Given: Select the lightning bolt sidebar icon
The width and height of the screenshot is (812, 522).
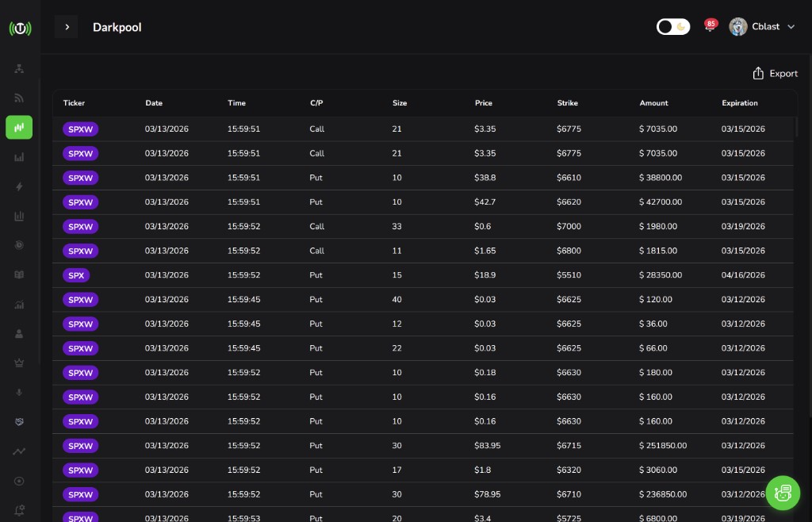Looking at the screenshot, I should click(x=19, y=186).
